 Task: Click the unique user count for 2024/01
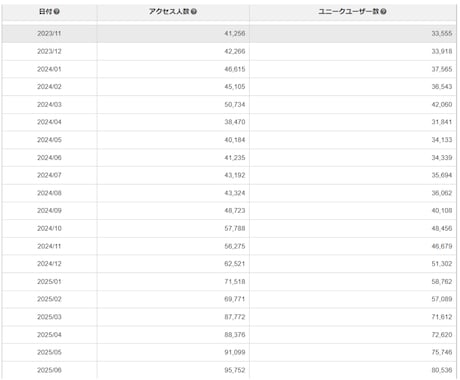click(442, 69)
